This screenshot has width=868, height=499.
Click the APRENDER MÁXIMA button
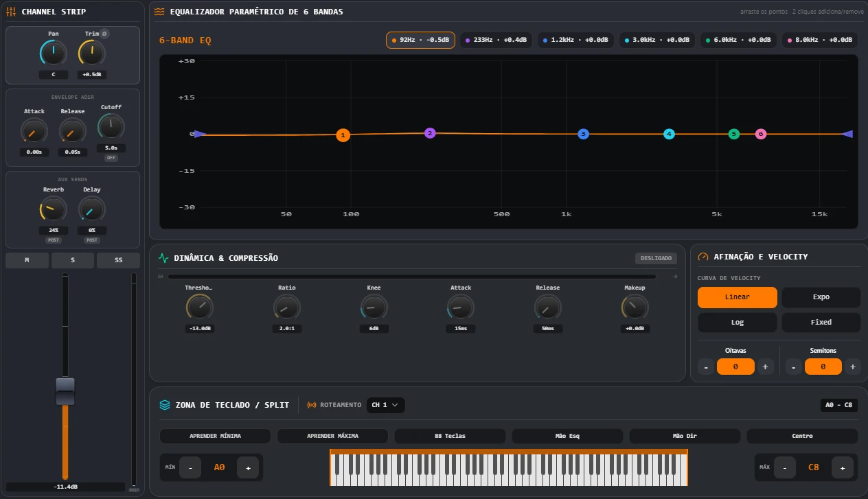[x=332, y=436]
